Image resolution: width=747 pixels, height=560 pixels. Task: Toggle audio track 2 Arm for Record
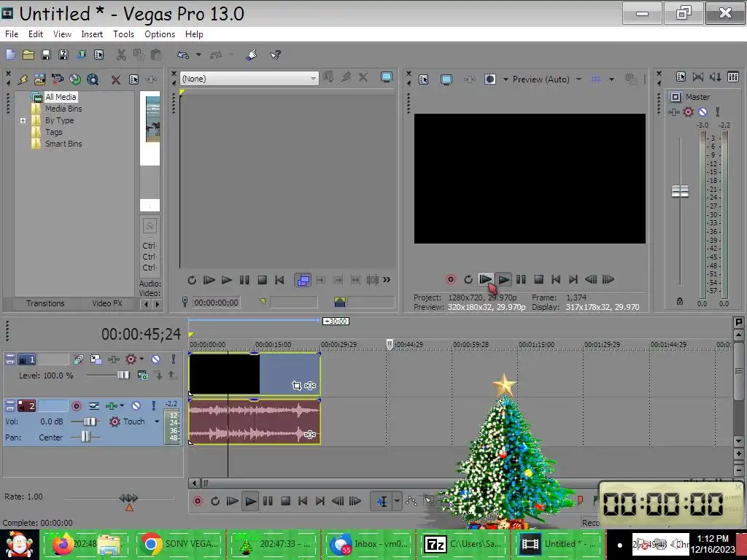coord(76,406)
